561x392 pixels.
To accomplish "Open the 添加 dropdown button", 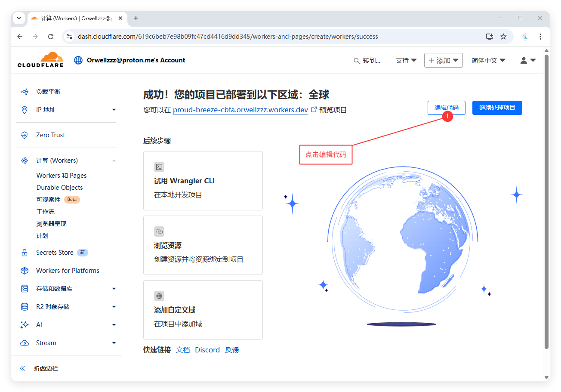I will [x=443, y=61].
